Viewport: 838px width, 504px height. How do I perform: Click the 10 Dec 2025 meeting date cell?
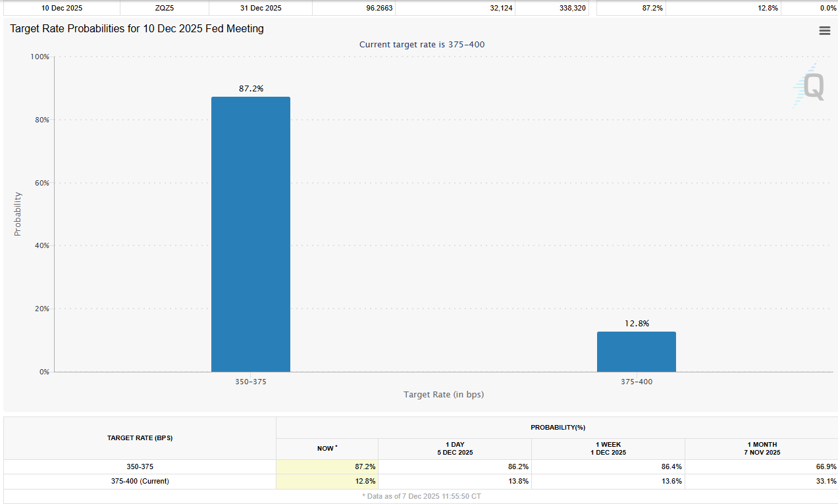coord(63,8)
